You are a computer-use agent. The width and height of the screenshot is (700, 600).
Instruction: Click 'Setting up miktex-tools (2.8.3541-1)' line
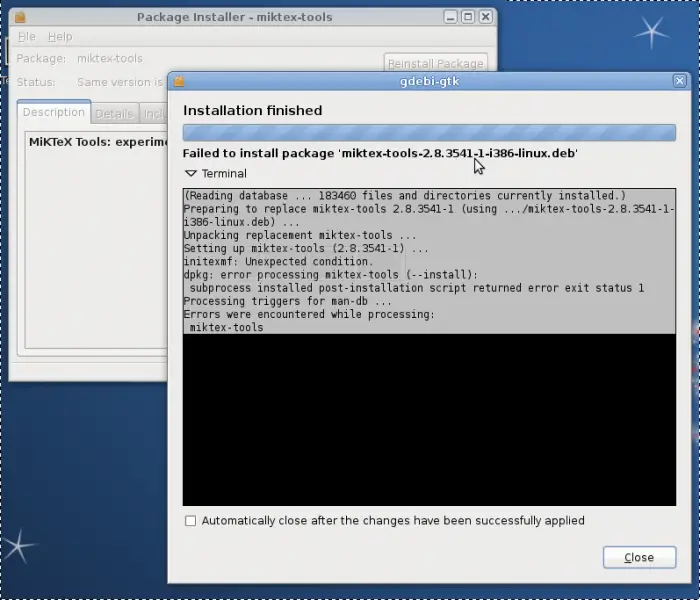306,248
